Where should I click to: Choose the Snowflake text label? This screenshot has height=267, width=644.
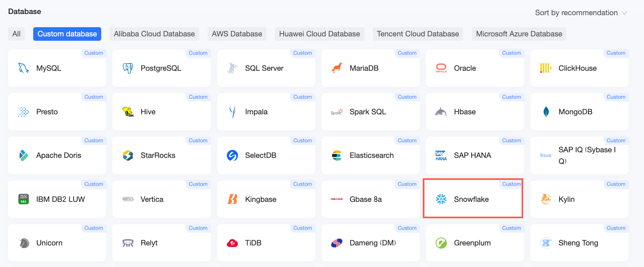click(x=471, y=199)
